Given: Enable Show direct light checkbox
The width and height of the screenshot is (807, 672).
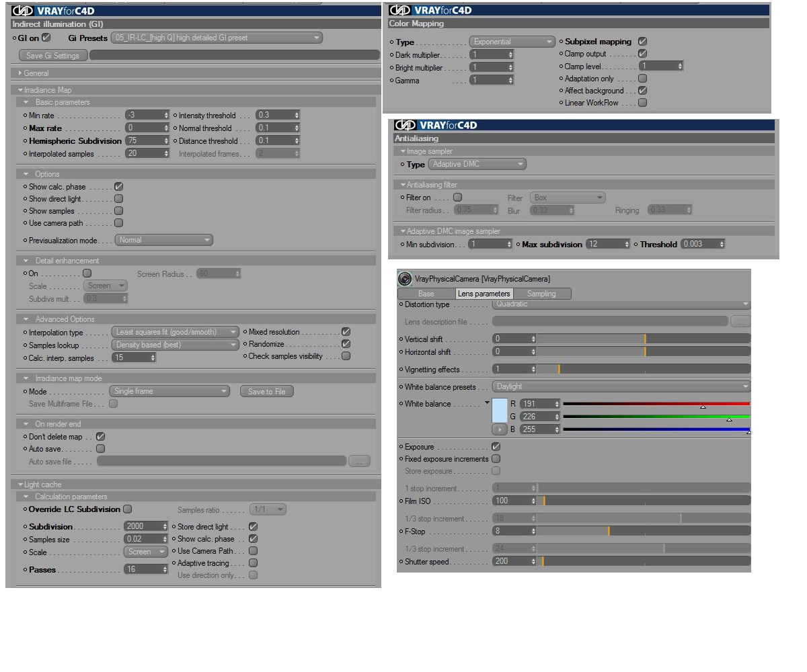Looking at the screenshot, I should (x=118, y=199).
